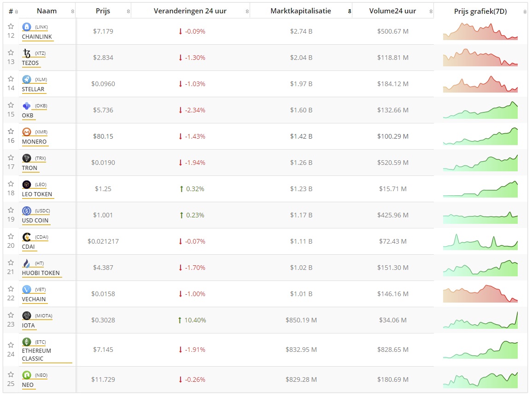Click the Marktkapitalisatie column header
The width and height of the screenshot is (532, 397).
pyautogui.click(x=300, y=12)
